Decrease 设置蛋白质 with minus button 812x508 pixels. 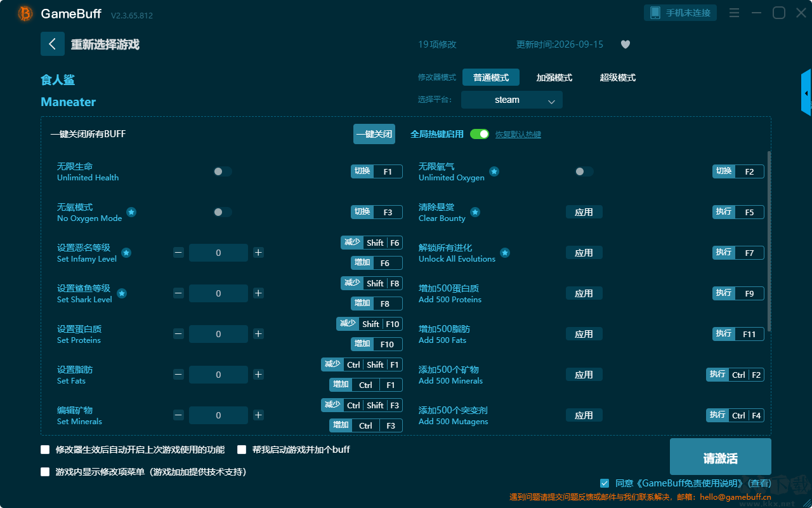tap(178, 334)
